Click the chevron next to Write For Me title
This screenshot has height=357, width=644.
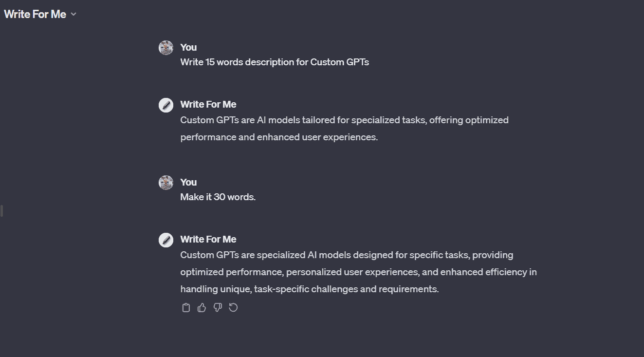pyautogui.click(x=74, y=15)
